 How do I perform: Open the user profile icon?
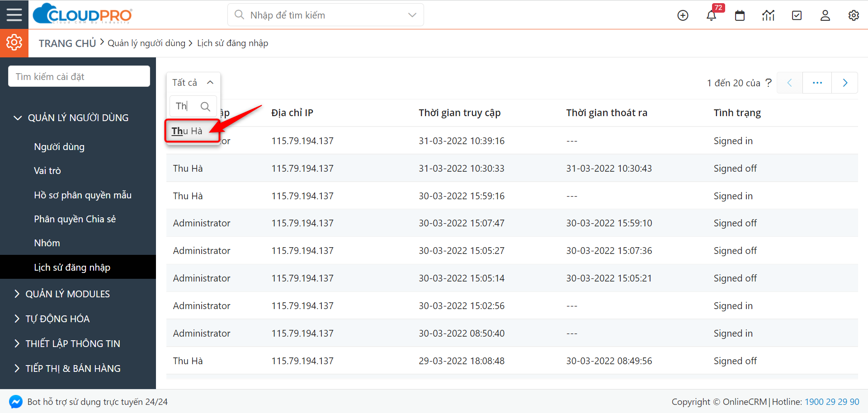point(825,15)
